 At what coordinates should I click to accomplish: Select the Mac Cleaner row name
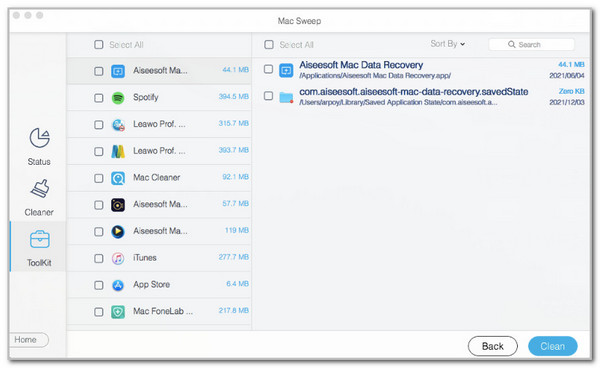click(x=157, y=177)
